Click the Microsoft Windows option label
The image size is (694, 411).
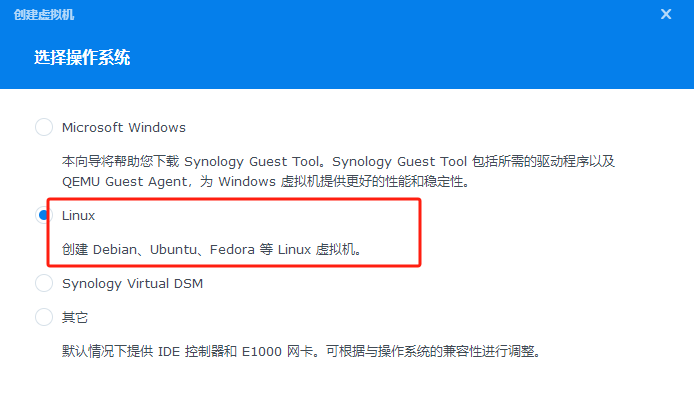[124, 127]
